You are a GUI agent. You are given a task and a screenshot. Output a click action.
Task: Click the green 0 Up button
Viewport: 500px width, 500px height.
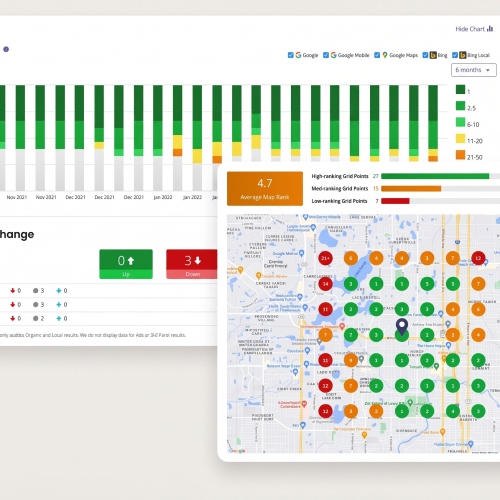[x=126, y=264]
